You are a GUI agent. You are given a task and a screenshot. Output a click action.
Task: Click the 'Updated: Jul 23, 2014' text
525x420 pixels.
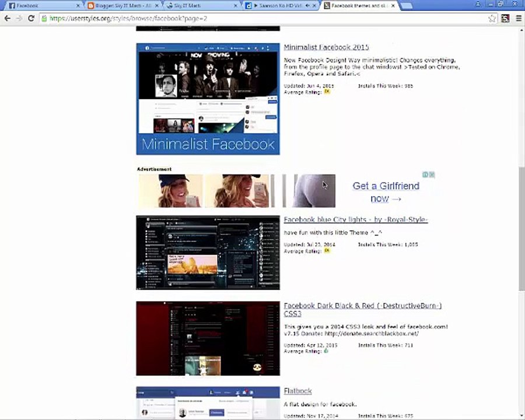coord(309,244)
